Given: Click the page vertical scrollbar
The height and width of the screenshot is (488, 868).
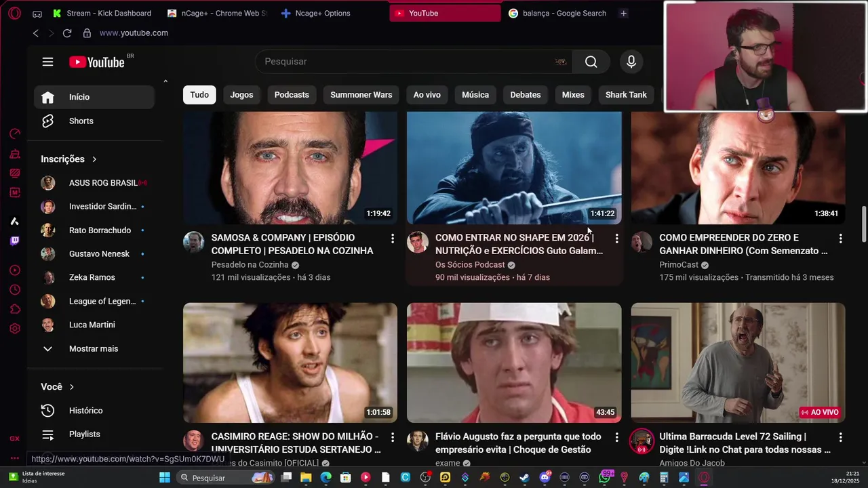Looking at the screenshot, I should pyautogui.click(x=864, y=224).
